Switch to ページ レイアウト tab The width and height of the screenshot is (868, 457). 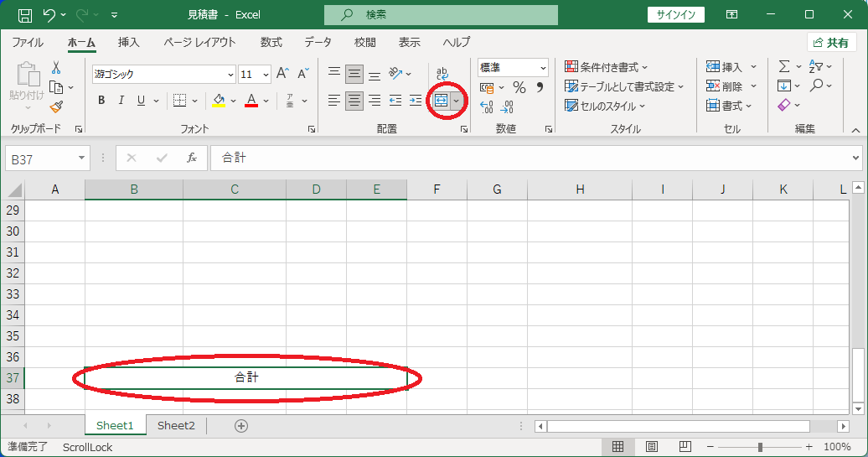[199, 42]
